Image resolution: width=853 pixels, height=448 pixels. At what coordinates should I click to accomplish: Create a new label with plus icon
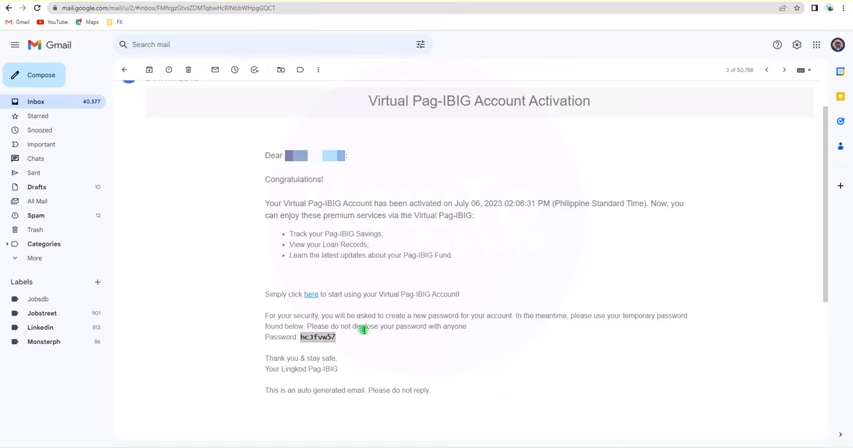97,282
